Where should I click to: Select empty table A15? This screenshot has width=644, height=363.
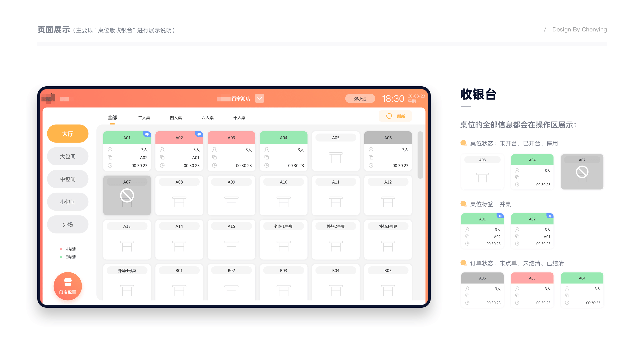coord(231,240)
